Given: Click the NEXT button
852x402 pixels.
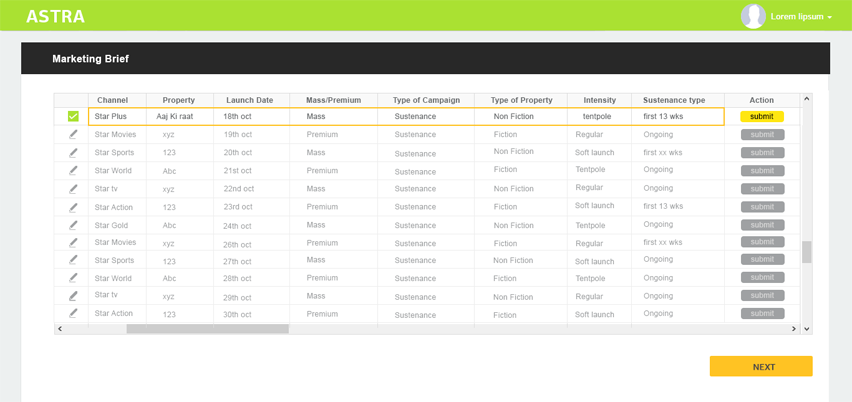Looking at the screenshot, I should [x=763, y=367].
